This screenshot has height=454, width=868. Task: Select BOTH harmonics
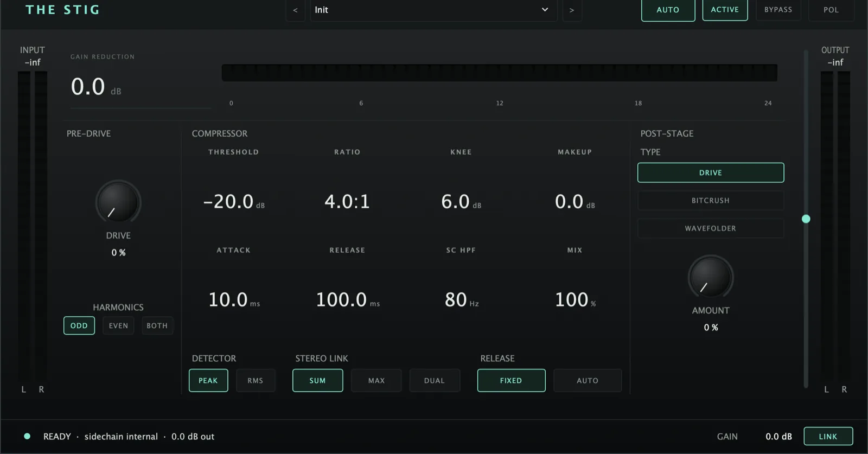coord(157,325)
